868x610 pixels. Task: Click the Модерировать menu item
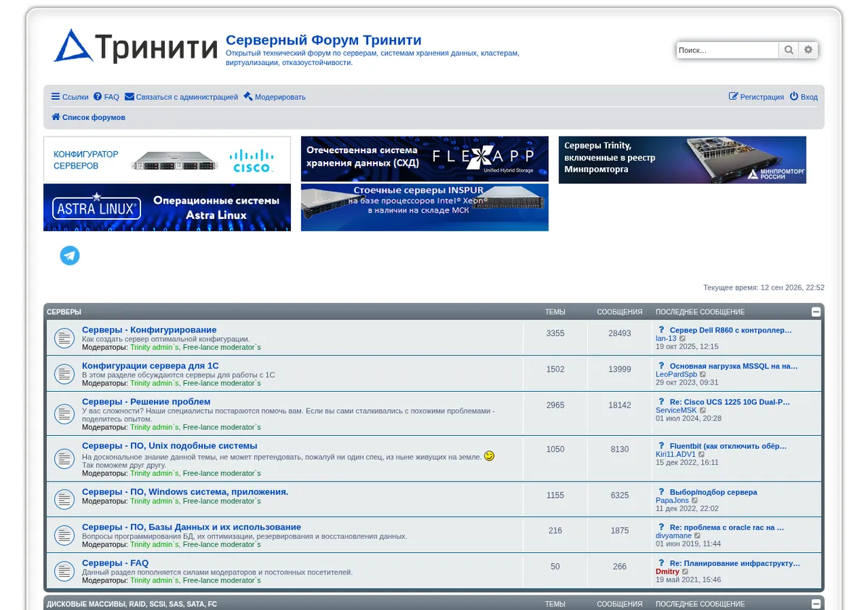274,97
